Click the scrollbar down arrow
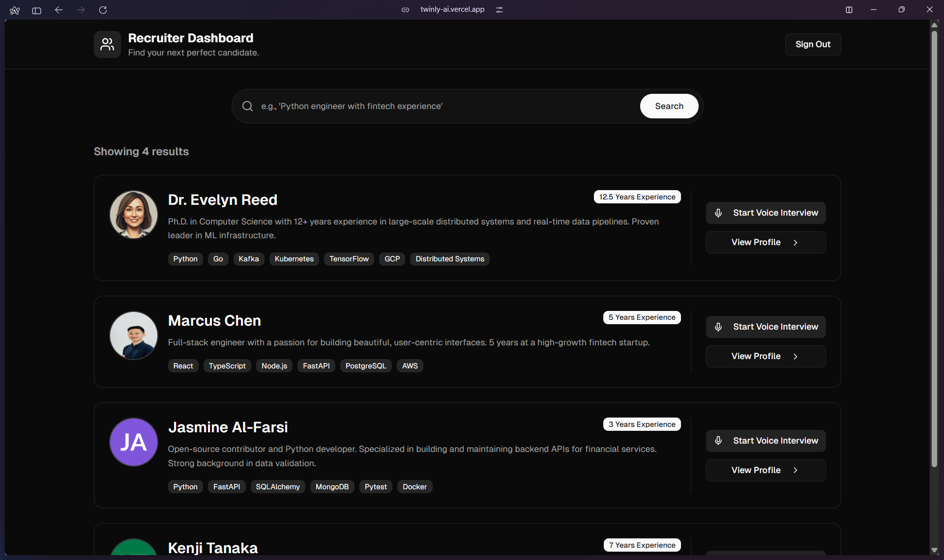 (x=934, y=550)
